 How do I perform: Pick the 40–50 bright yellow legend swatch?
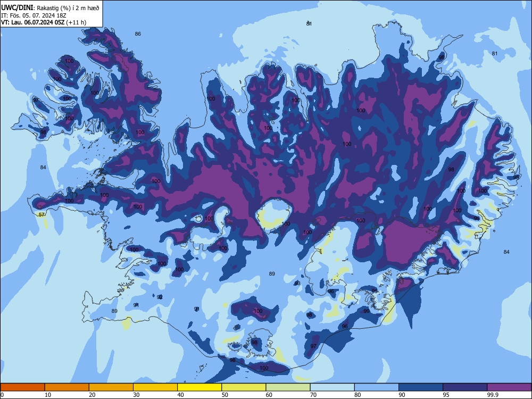pos(199,387)
